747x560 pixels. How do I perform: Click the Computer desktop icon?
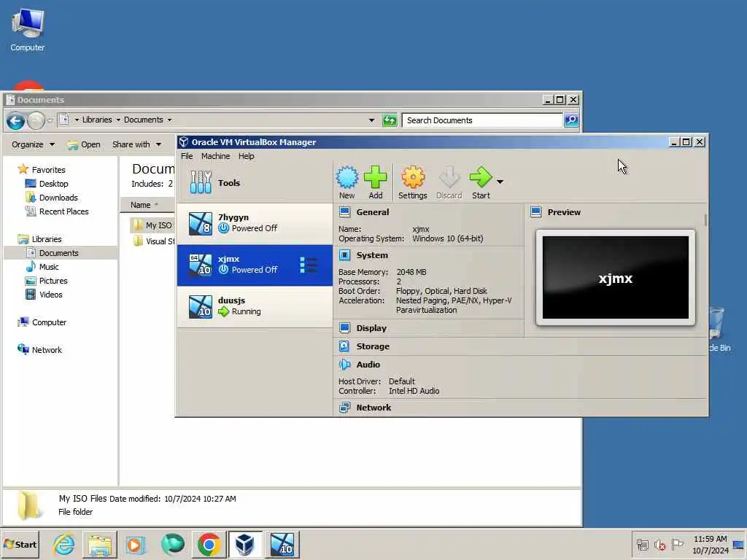(x=28, y=29)
